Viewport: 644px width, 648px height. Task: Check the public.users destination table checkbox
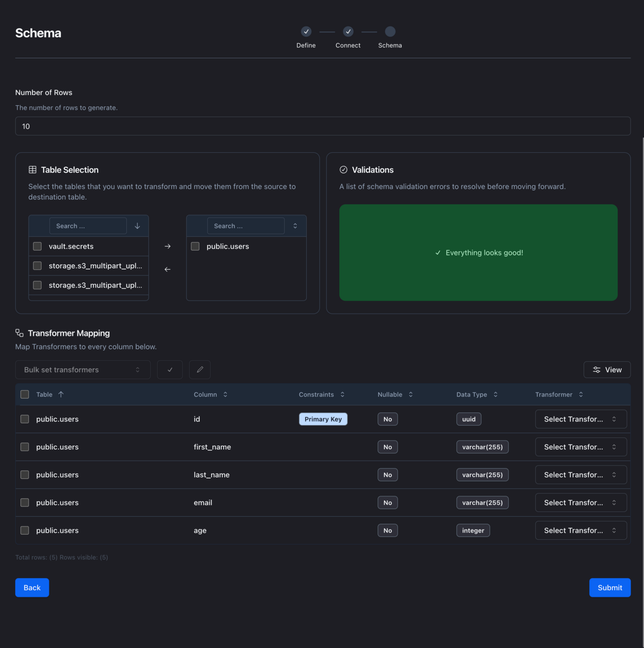pos(195,246)
